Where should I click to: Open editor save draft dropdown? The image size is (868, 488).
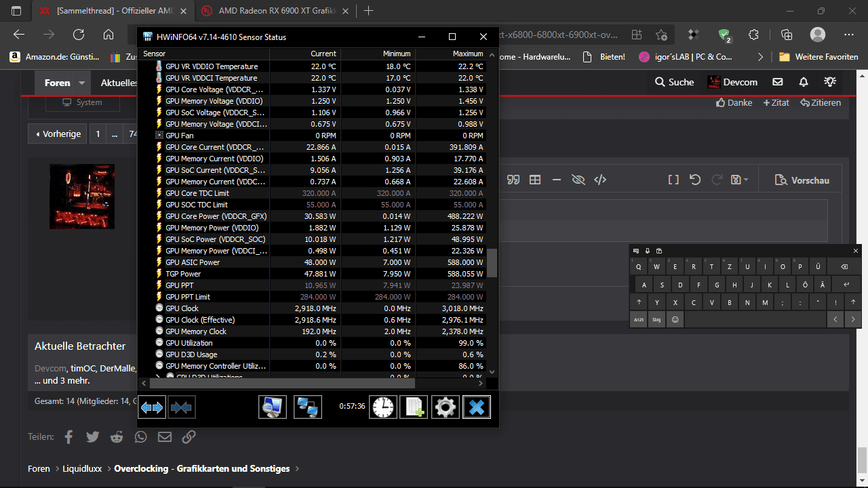pyautogui.click(x=740, y=180)
